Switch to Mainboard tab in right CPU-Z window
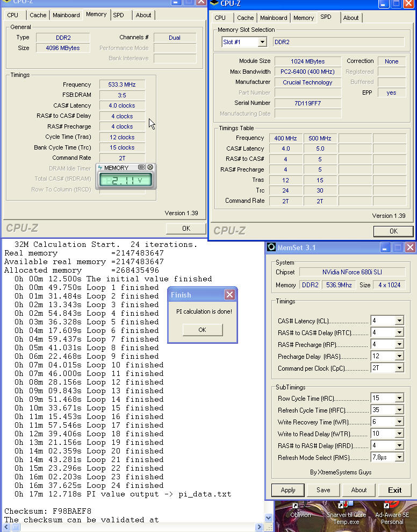Viewport: 417px width, 532px height. tap(274, 18)
